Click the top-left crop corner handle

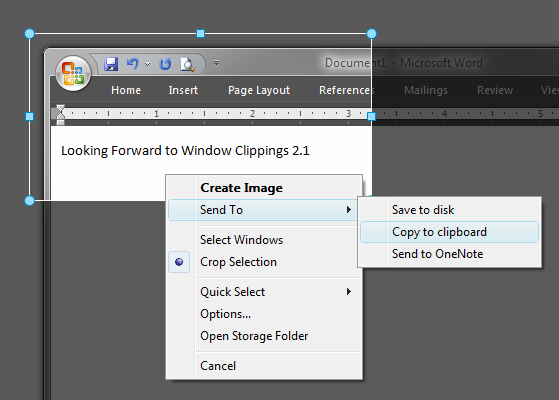click(x=30, y=34)
